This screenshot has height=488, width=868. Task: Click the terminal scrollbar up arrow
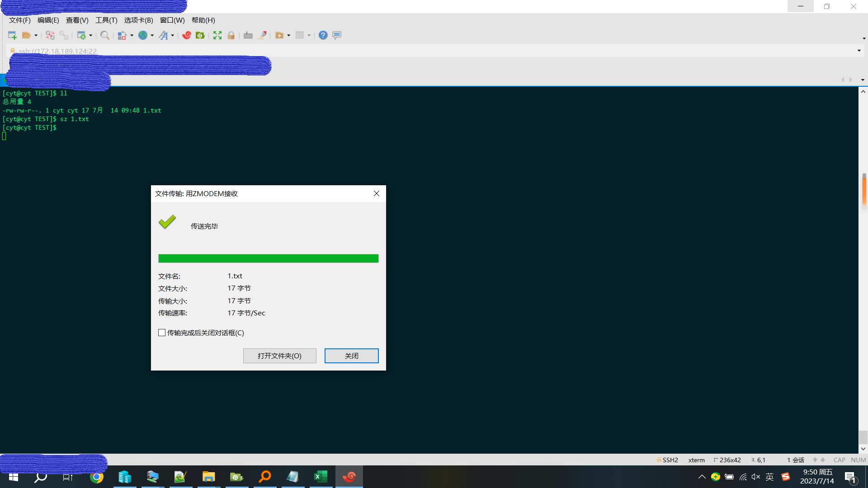(x=863, y=91)
